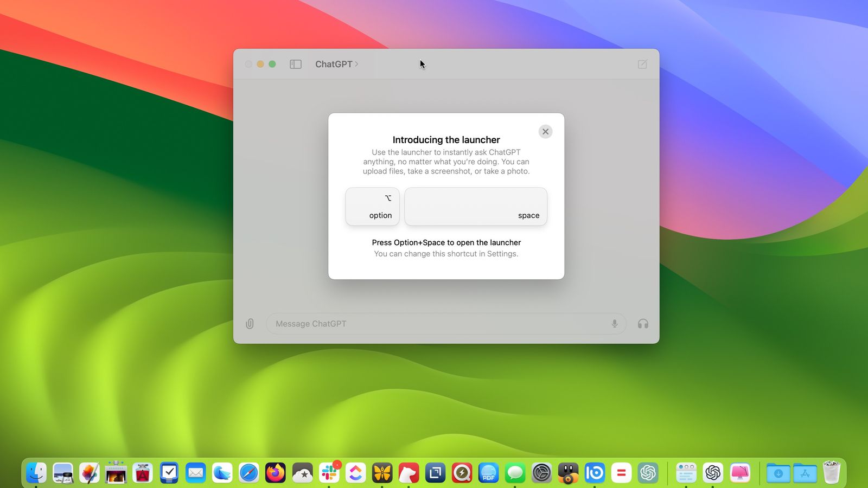Open Finder from the dock
The height and width of the screenshot is (488, 868).
click(x=36, y=473)
